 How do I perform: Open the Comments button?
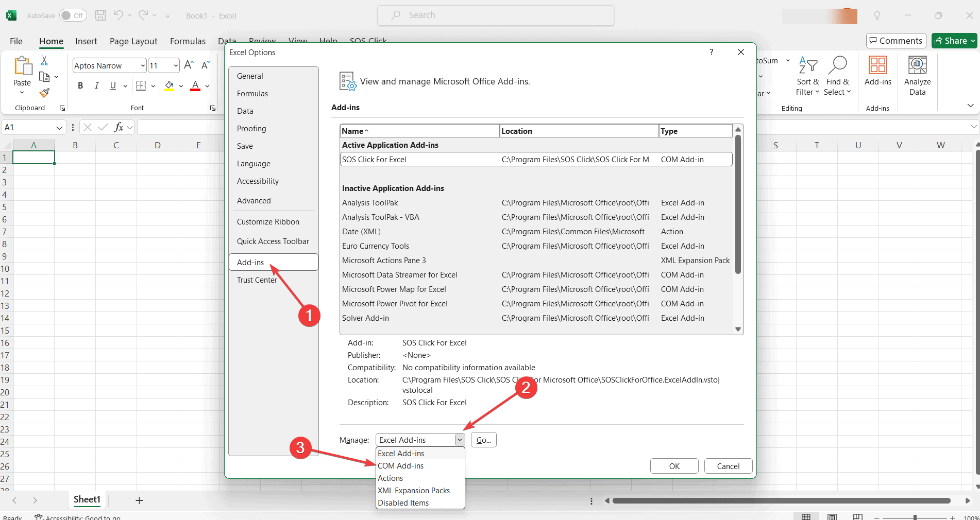point(896,41)
